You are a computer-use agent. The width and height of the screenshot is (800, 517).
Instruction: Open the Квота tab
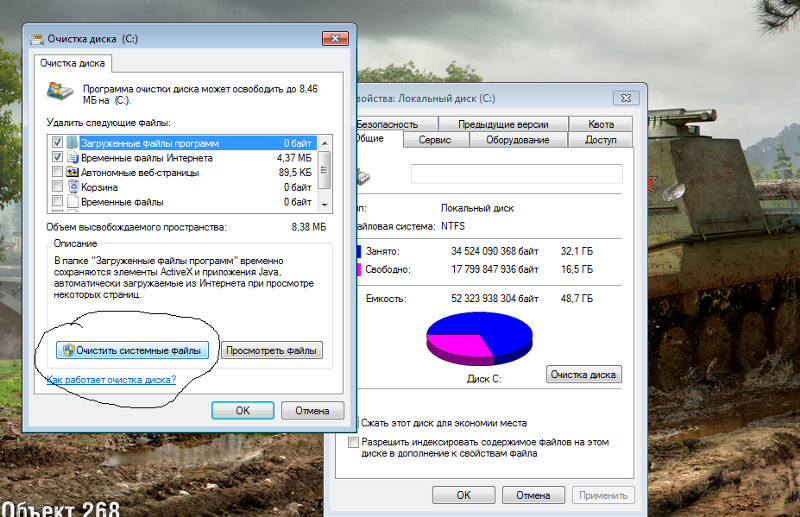(601, 124)
